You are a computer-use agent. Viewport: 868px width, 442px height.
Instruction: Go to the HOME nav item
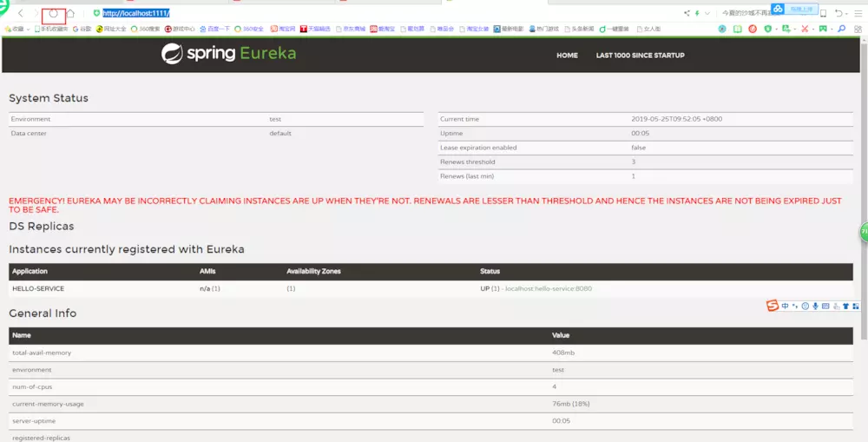(567, 56)
